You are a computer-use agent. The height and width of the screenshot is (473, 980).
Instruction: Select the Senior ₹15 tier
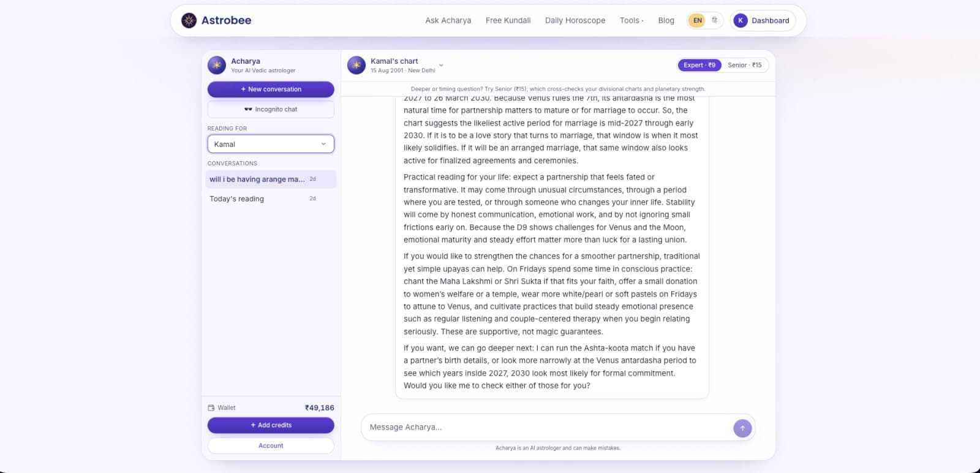pyautogui.click(x=745, y=65)
